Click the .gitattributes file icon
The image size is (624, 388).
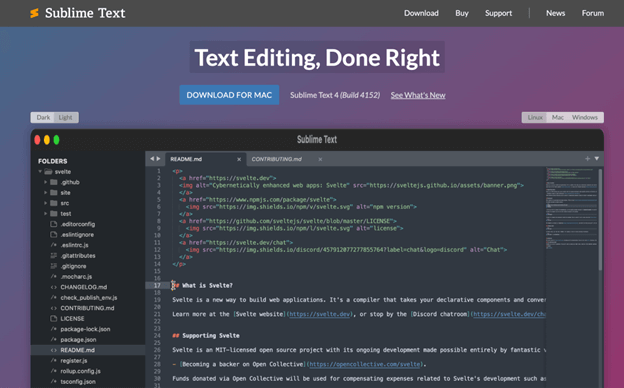pos(54,255)
